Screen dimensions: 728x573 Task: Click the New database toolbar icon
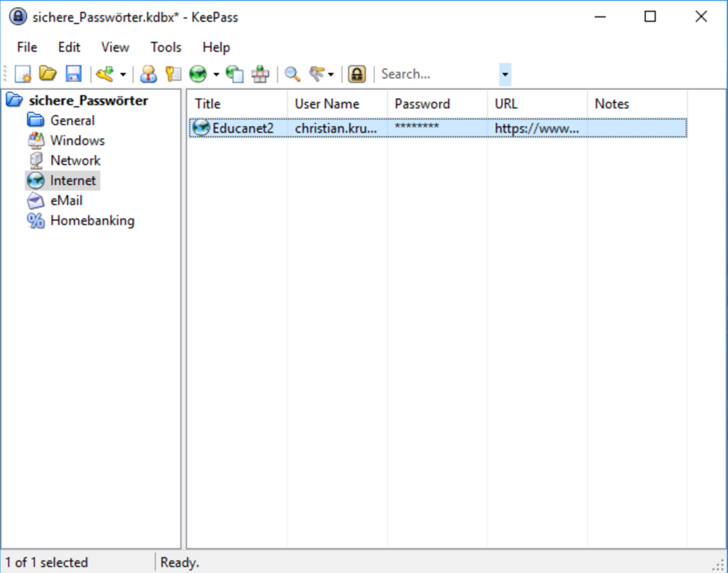tap(23, 74)
